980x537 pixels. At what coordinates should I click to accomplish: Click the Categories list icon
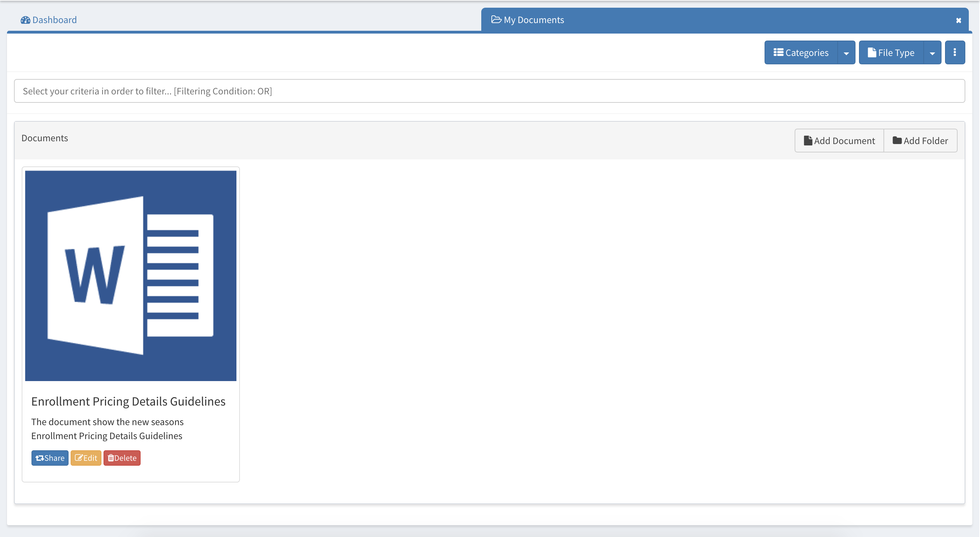778,52
